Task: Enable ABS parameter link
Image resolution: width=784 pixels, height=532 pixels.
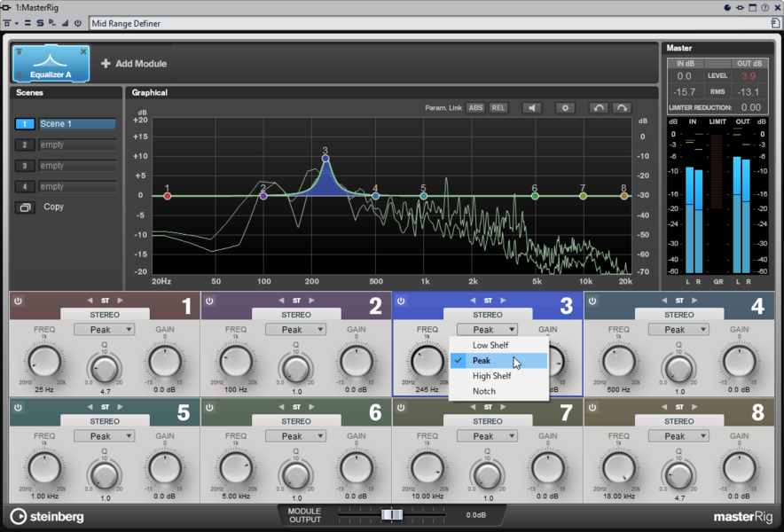Action: coord(475,108)
